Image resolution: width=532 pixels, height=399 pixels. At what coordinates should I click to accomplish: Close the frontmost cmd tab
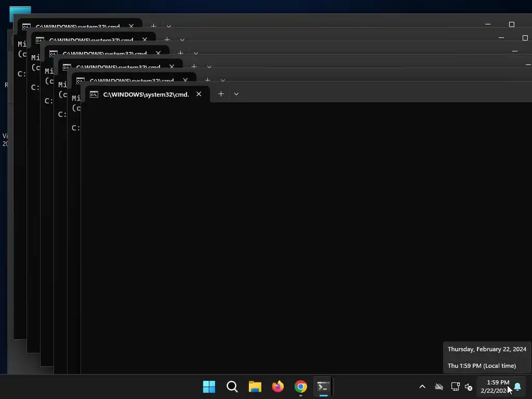[199, 94]
